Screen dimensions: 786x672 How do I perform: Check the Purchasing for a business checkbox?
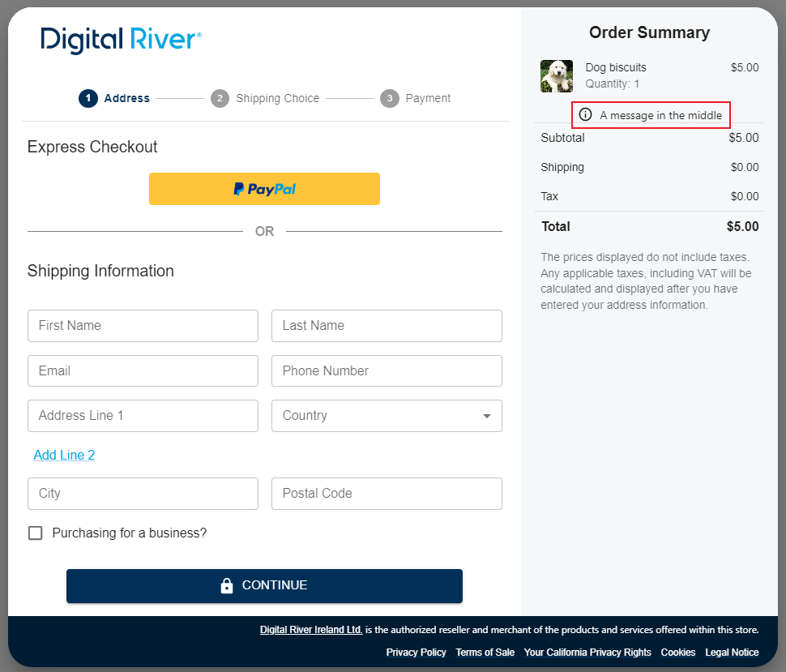point(36,533)
